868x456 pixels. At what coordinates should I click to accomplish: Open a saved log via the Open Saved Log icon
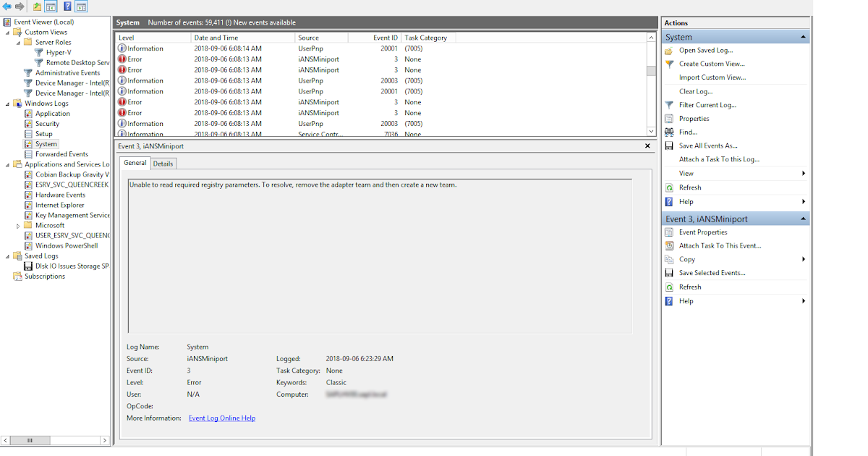671,50
